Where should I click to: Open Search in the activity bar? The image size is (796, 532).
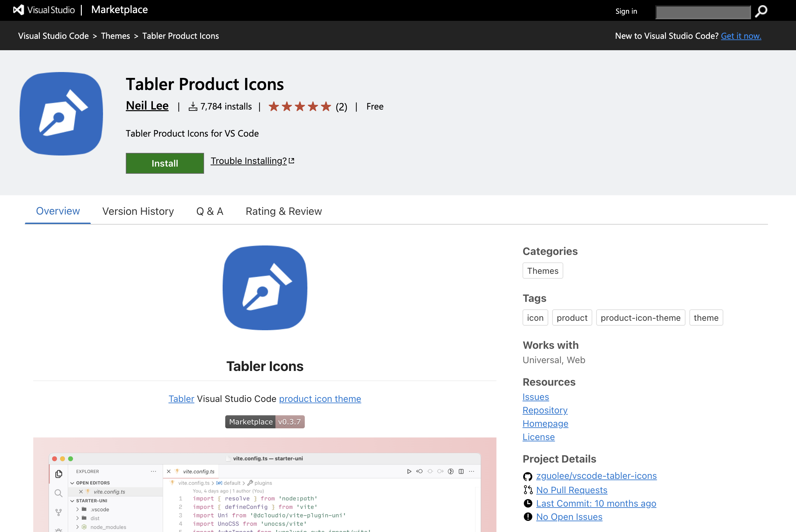pyautogui.click(x=59, y=493)
